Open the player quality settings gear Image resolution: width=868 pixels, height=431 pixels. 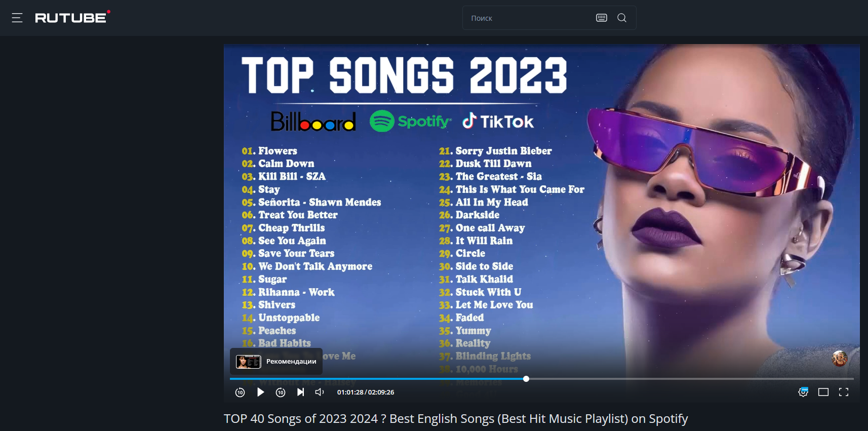(803, 392)
